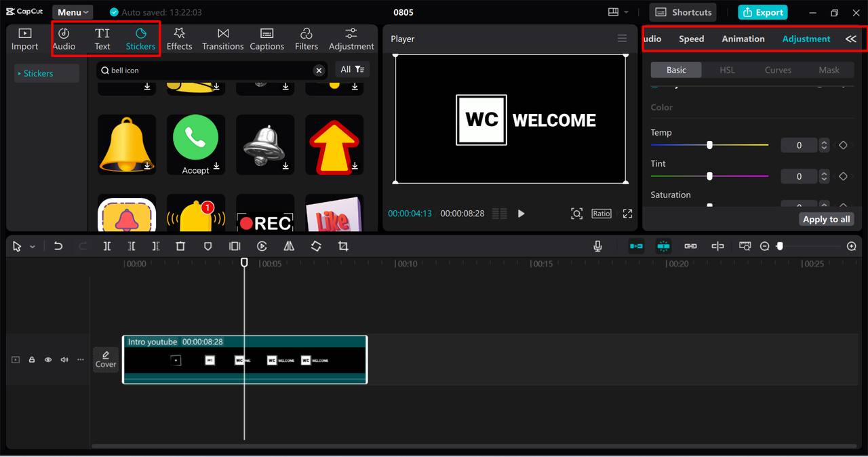Download the Accept phone sticker
The image size is (868, 457).
pos(216,166)
